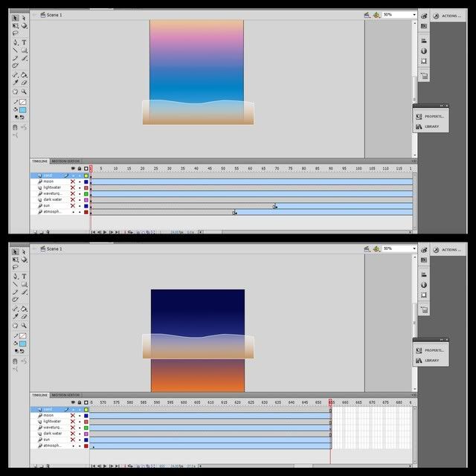Select the Text tool in upper Flash toolbox

pyautogui.click(x=24, y=42)
